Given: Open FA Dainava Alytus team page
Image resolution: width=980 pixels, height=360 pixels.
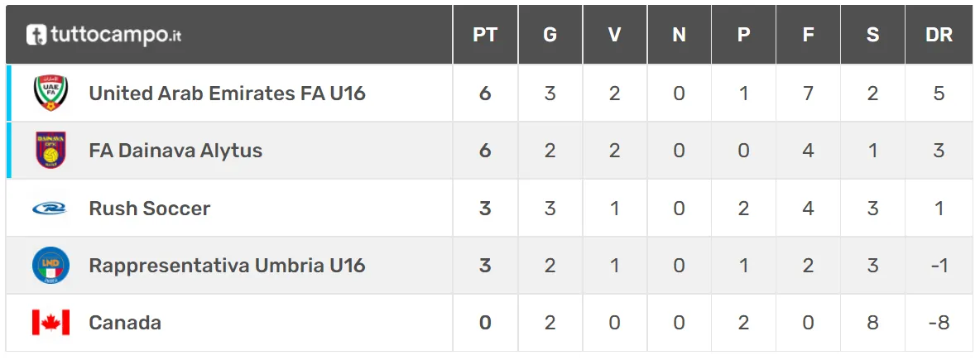Looking at the screenshot, I should tap(175, 151).
